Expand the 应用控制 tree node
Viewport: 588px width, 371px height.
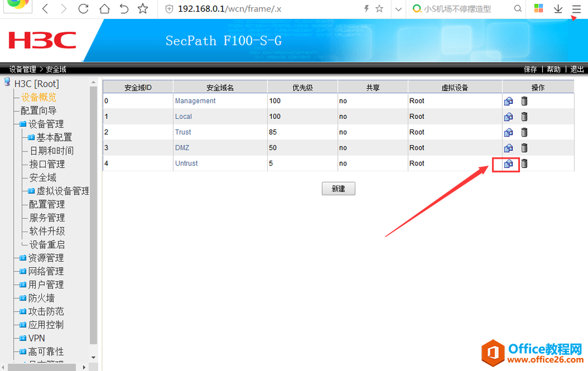click(23, 325)
